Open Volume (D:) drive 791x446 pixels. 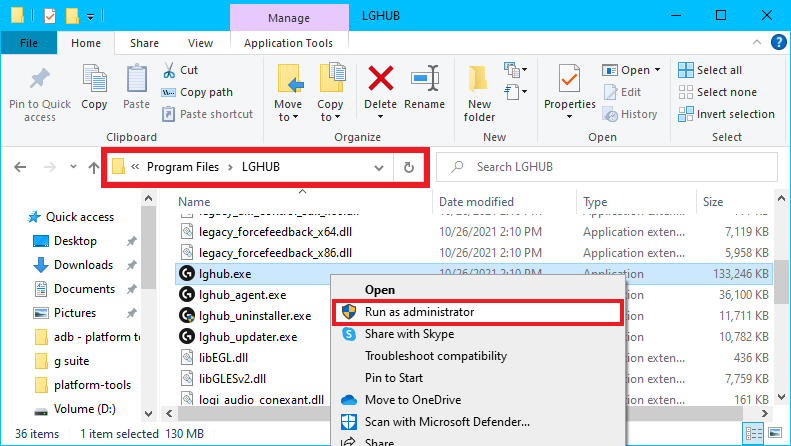point(75,409)
